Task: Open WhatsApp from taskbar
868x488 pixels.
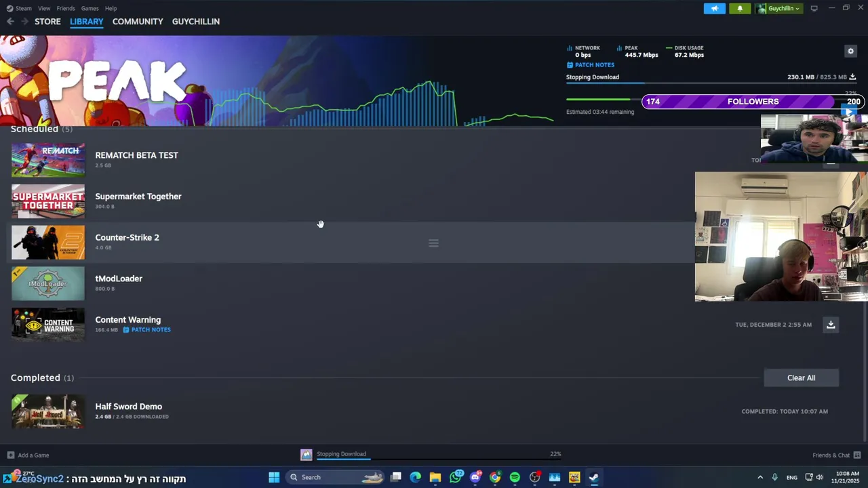Action: click(x=456, y=477)
